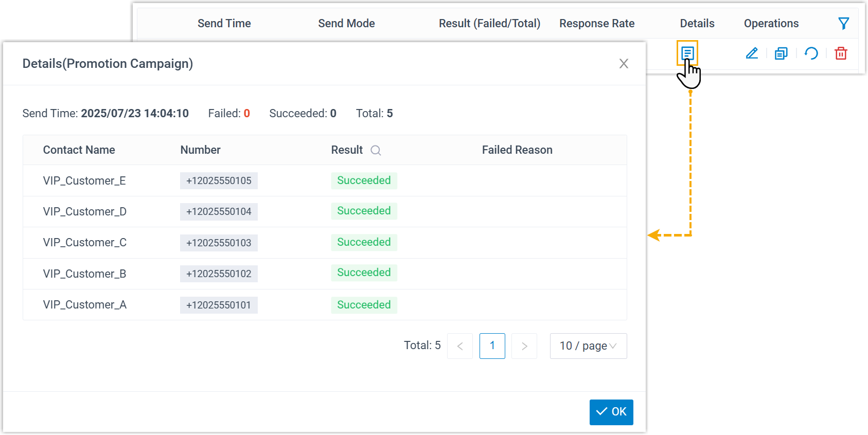Click the Succeeded badge for VIP_Customer_C
Screen dimensions: 868x435
(x=364, y=242)
